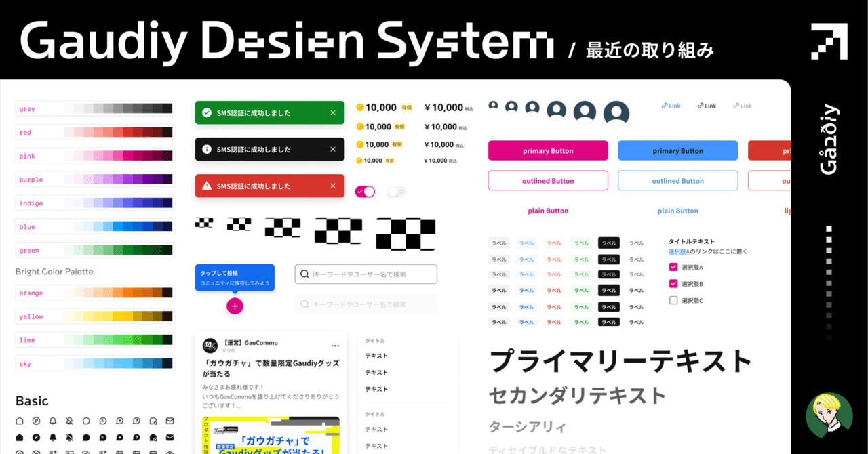Click the purple palette label
The height and width of the screenshot is (454, 868).
(x=31, y=180)
